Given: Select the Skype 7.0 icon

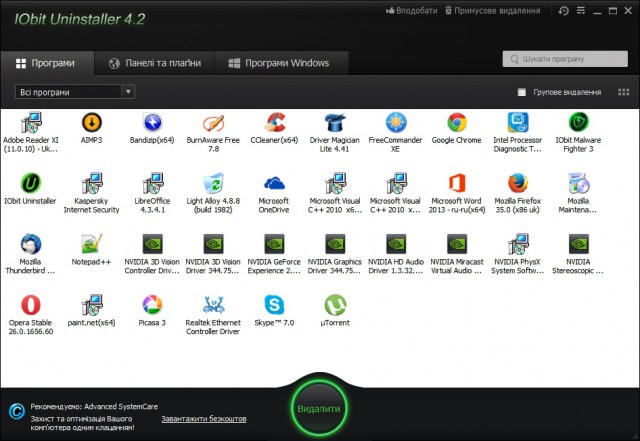Looking at the screenshot, I should [274, 305].
